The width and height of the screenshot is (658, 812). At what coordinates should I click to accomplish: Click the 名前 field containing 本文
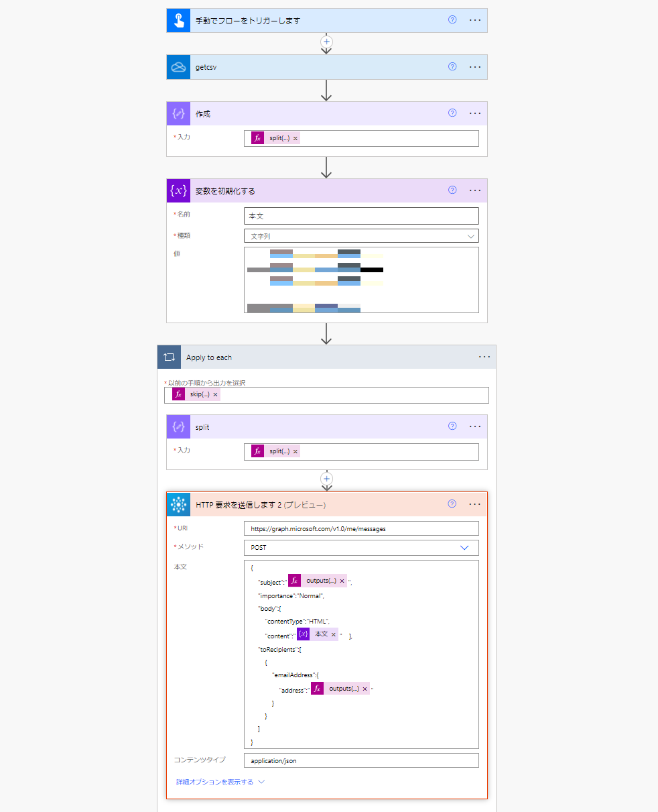pyautogui.click(x=361, y=216)
